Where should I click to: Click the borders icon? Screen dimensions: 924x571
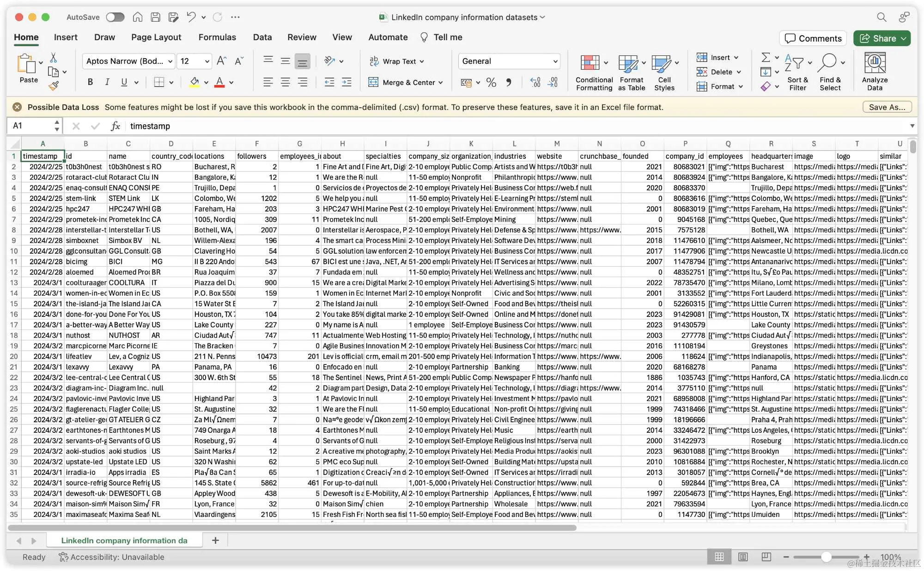[159, 82]
